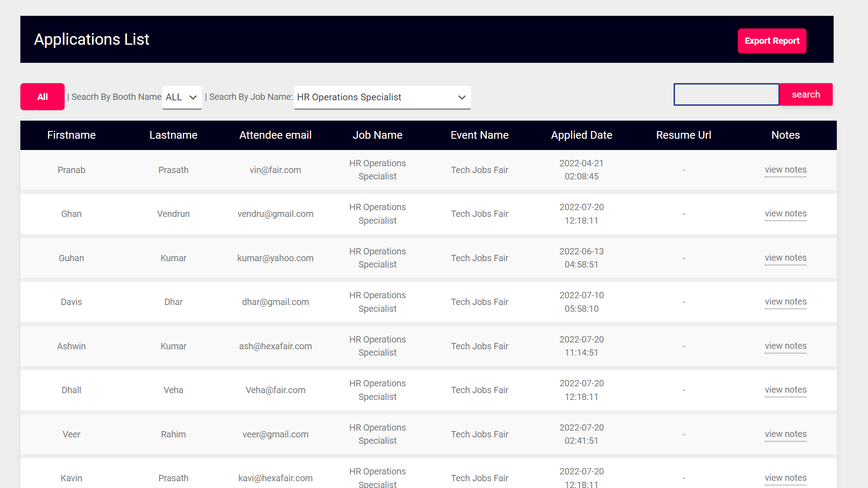This screenshot has width=868, height=488.
Task: Click Firstname column header to sort
Action: (x=71, y=135)
